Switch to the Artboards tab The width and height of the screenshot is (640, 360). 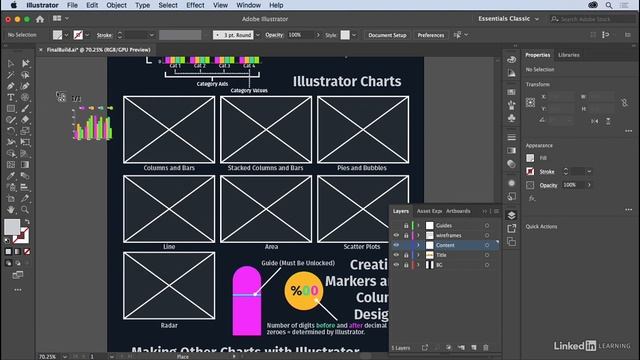458,211
